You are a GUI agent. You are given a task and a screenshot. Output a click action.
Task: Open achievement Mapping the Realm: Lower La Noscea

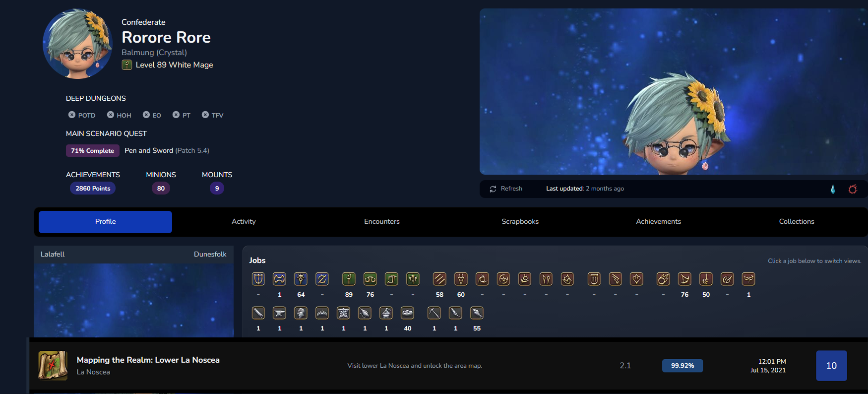pos(148,360)
